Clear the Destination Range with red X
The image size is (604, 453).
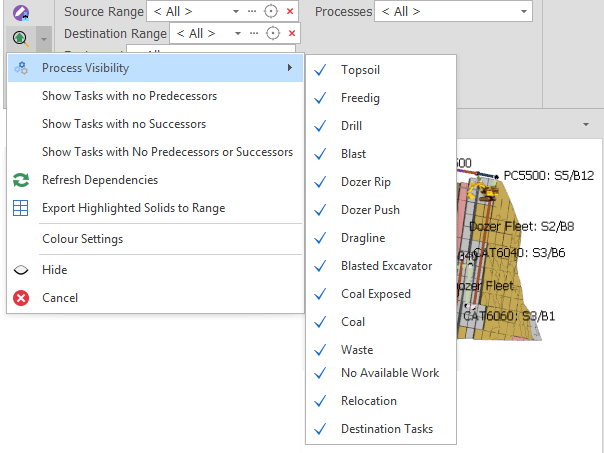(x=289, y=33)
